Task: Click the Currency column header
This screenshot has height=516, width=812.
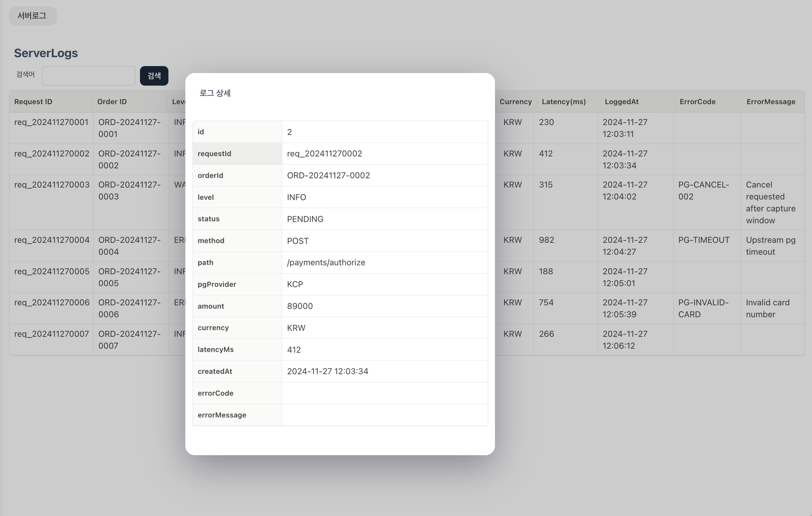Action: pyautogui.click(x=515, y=101)
